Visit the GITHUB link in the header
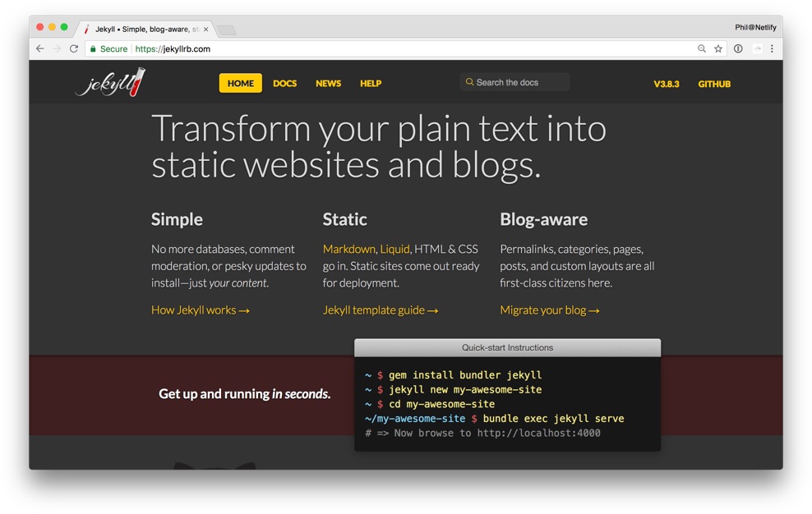Image resolution: width=812 pixels, height=514 pixels. pyautogui.click(x=714, y=84)
